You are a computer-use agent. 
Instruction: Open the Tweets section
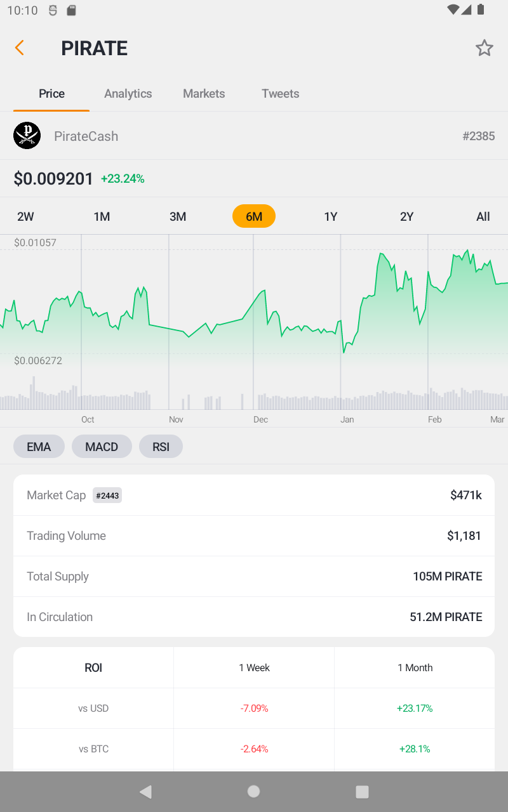pyautogui.click(x=280, y=93)
